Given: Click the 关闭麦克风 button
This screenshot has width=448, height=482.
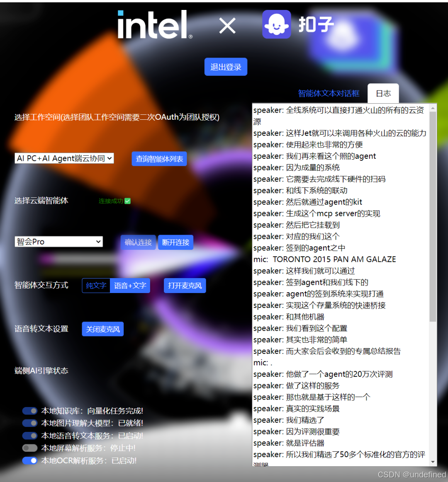Looking at the screenshot, I should tap(103, 329).
